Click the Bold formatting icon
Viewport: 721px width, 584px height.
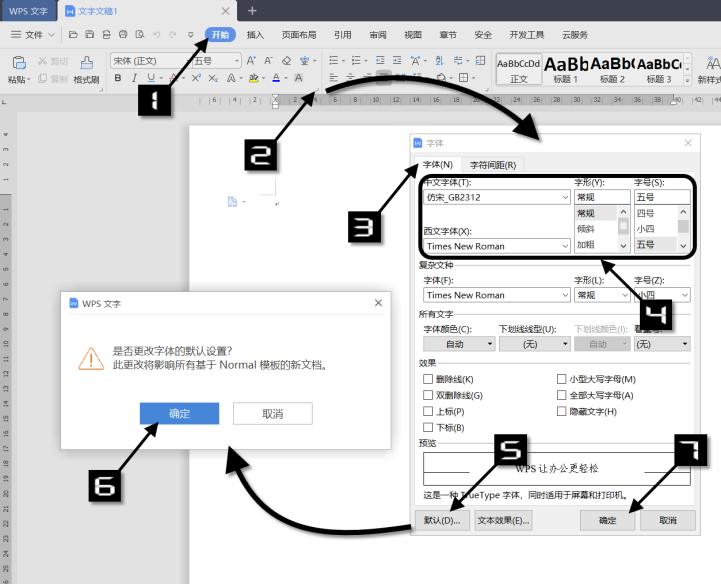tap(118, 78)
